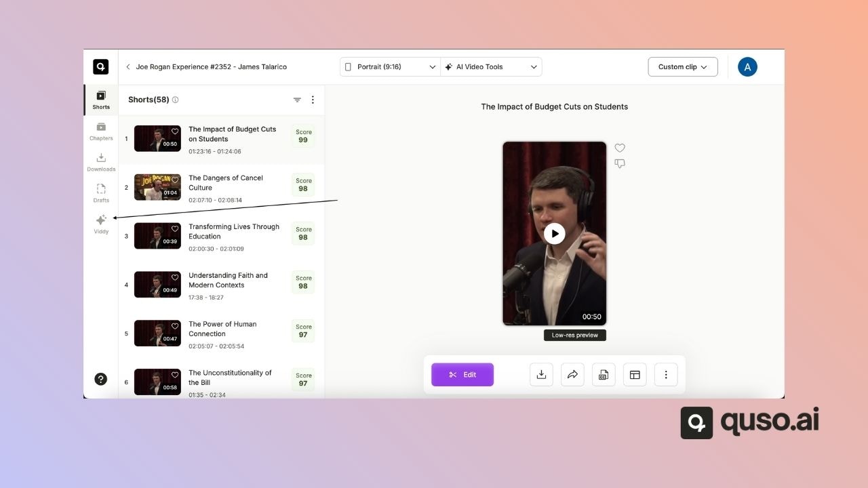Open the shorts list three-dot menu
Image resolution: width=868 pixels, height=488 pixels.
tap(313, 100)
